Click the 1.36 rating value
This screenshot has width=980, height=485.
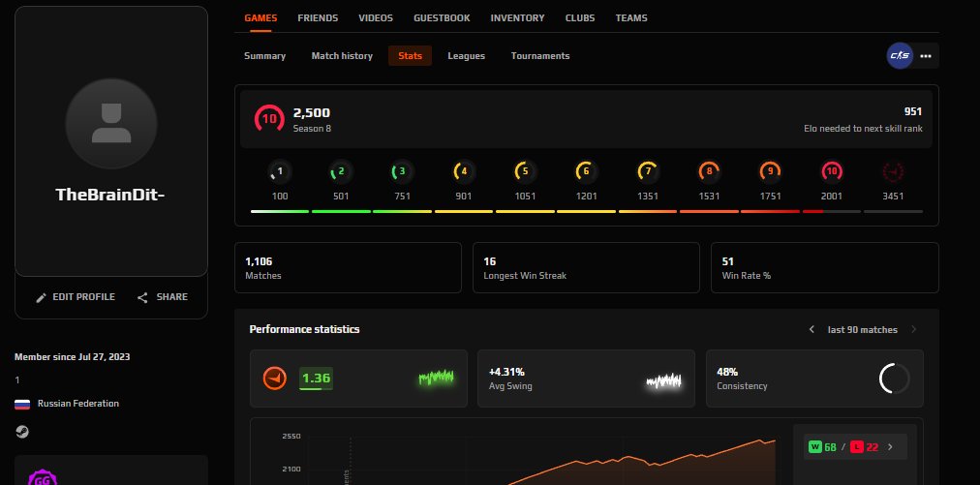317,379
